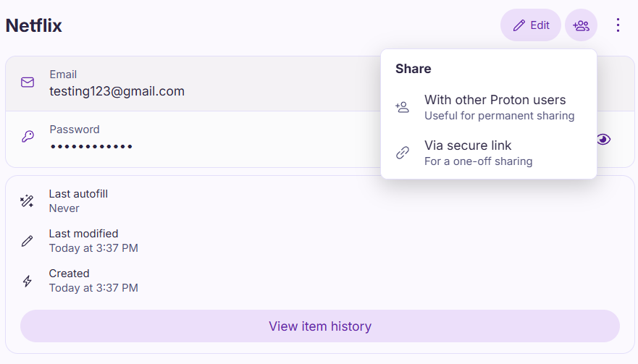Click the lightning bolt Created icon

point(28,281)
